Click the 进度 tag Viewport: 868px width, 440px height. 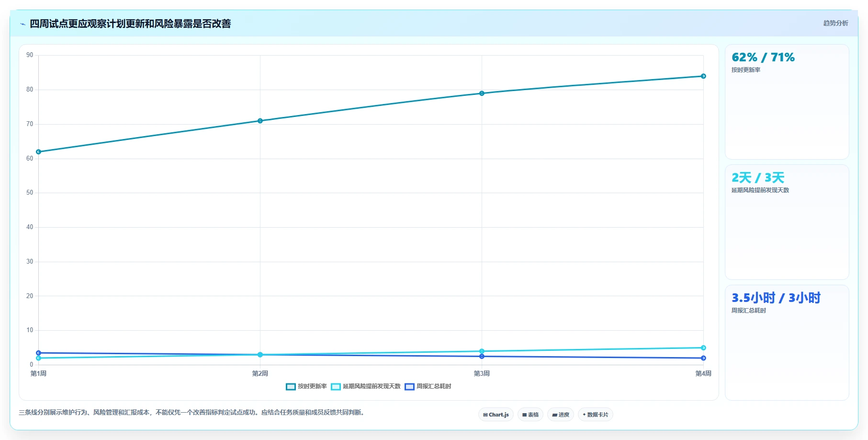pyautogui.click(x=561, y=415)
